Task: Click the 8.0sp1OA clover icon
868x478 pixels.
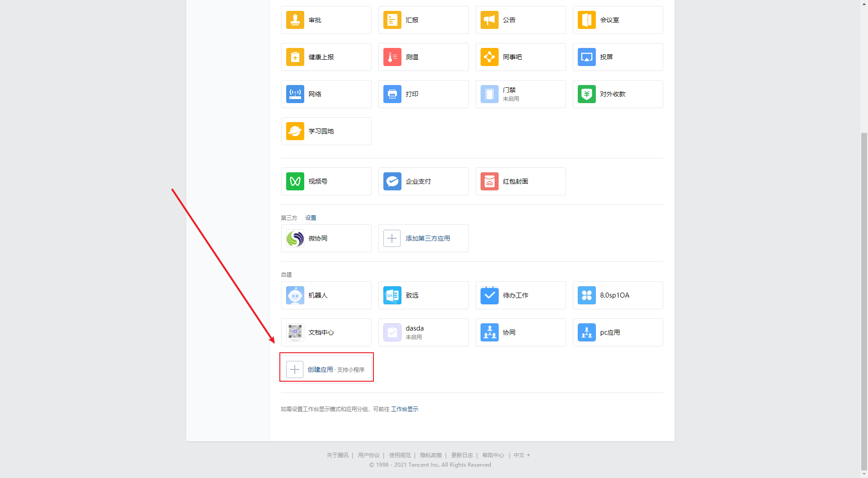Action: 587,295
